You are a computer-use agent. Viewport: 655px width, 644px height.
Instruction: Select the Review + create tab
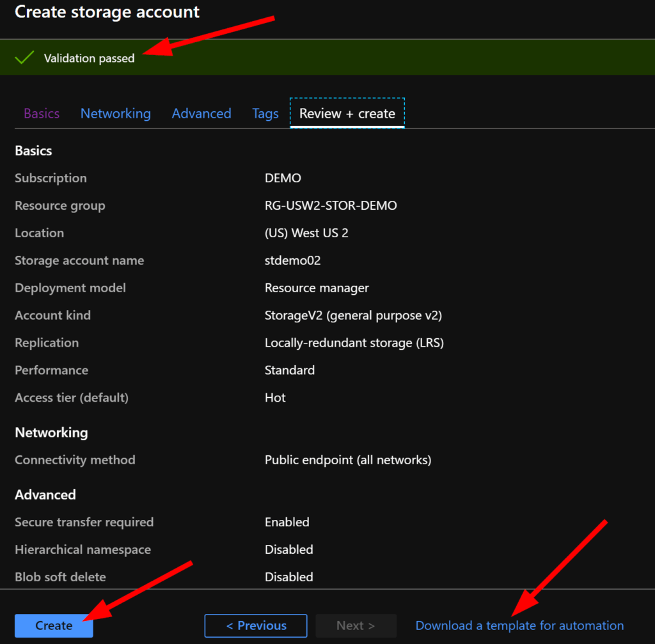click(347, 113)
